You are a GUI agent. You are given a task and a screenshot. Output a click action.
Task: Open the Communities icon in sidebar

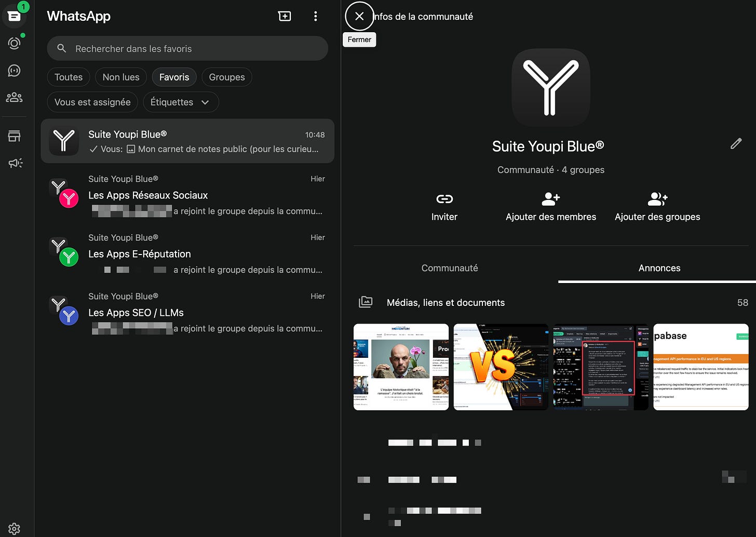pyautogui.click(x=15, y=97)
